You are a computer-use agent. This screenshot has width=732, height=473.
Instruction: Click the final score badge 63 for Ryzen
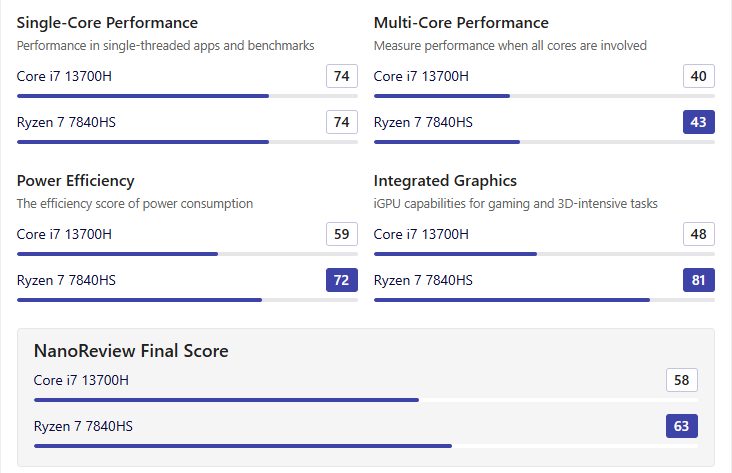[681, 426]
